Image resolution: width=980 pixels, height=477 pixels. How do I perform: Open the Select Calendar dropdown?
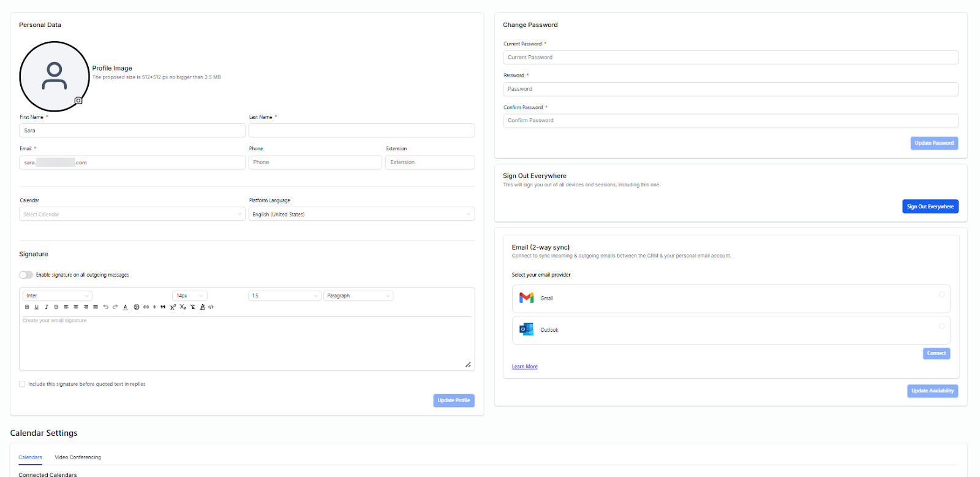pos(132,215)
